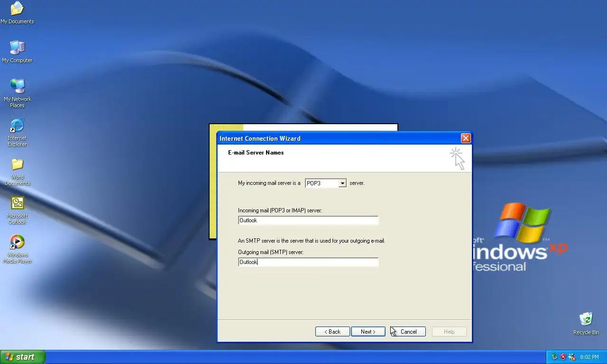Click the Outgoing mail SMTP server field

pos(308,262)
